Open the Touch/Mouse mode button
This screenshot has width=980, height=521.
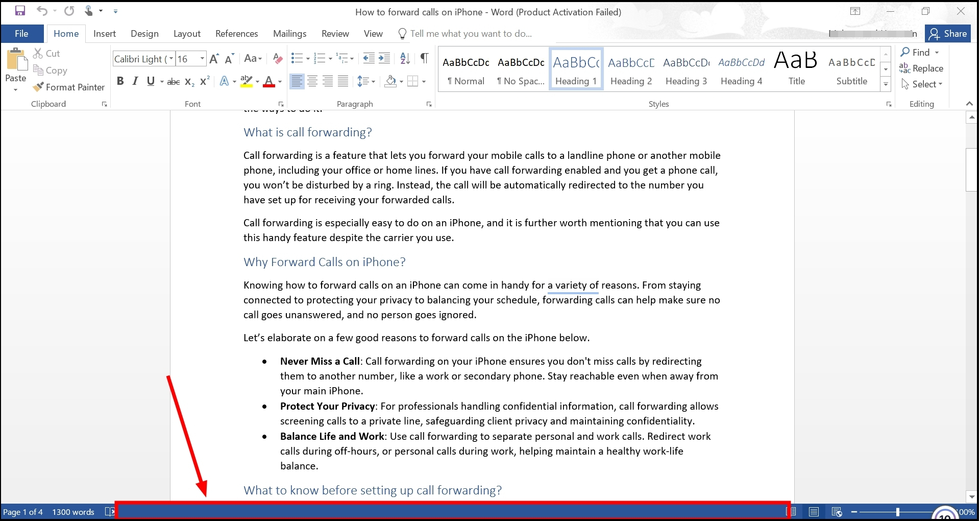[x=89, y=11]
